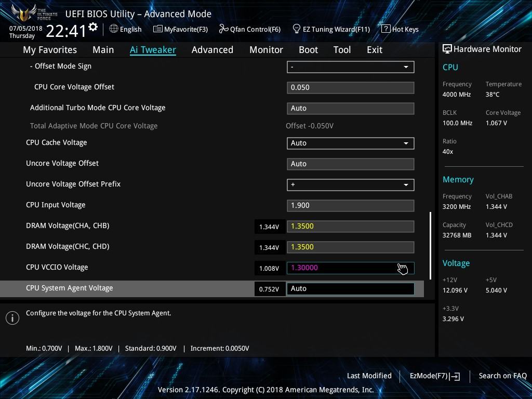Viewport: 532px width, 399px height.
Task: Expand the Uncore Voltage Offset Prefix dropdown
Action: click(x=350, y=184)
